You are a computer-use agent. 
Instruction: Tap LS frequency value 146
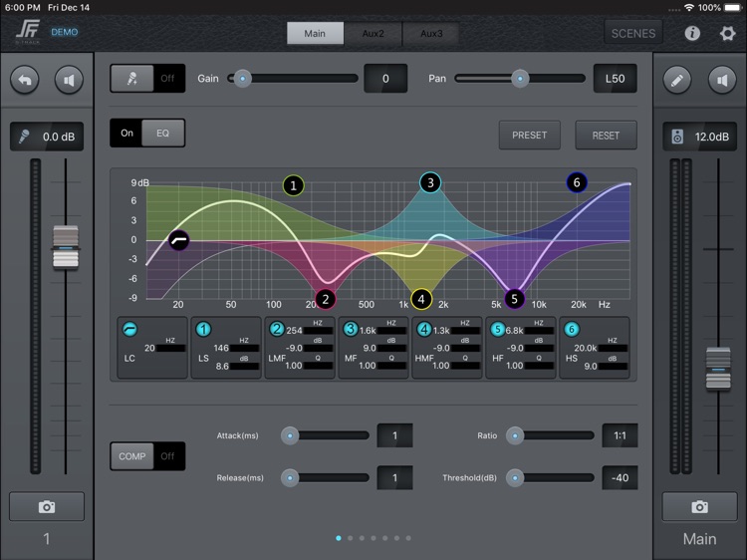[221, 348]
